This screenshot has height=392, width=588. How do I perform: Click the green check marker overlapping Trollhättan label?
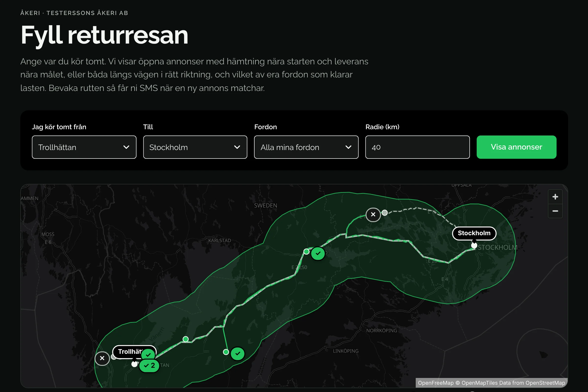pyautogui.click(x=148, y=355)
